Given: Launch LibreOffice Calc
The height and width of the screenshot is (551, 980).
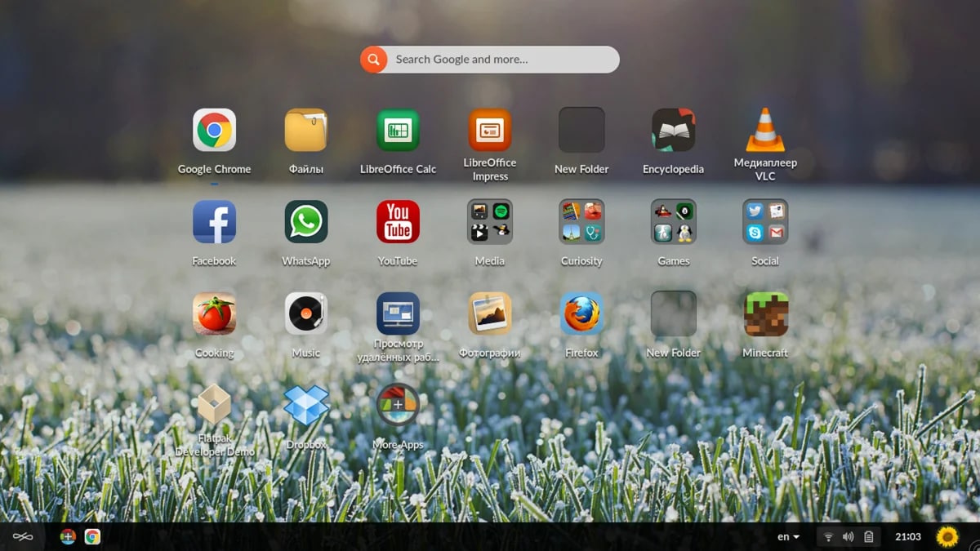Looking at the screenshot, I should [398, 131].
